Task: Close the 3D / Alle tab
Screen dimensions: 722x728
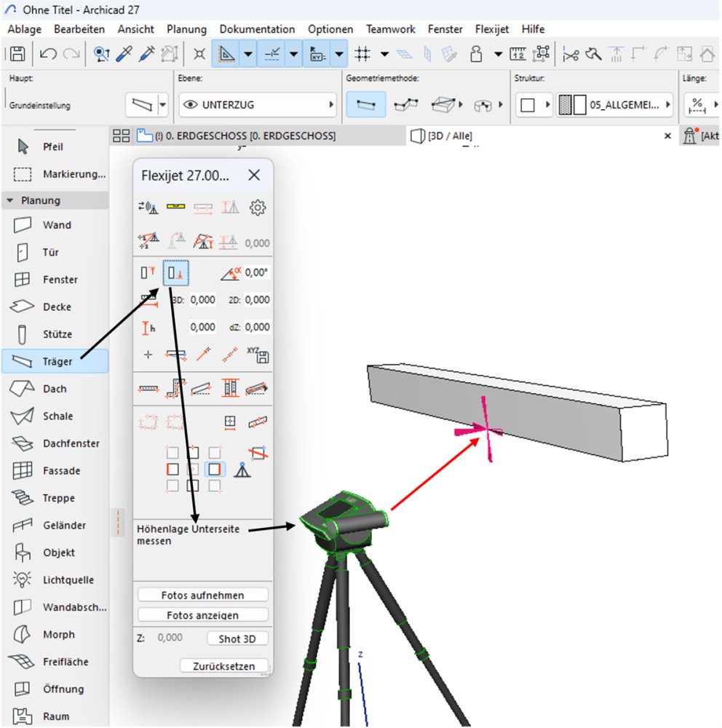Action: [667, 136]
